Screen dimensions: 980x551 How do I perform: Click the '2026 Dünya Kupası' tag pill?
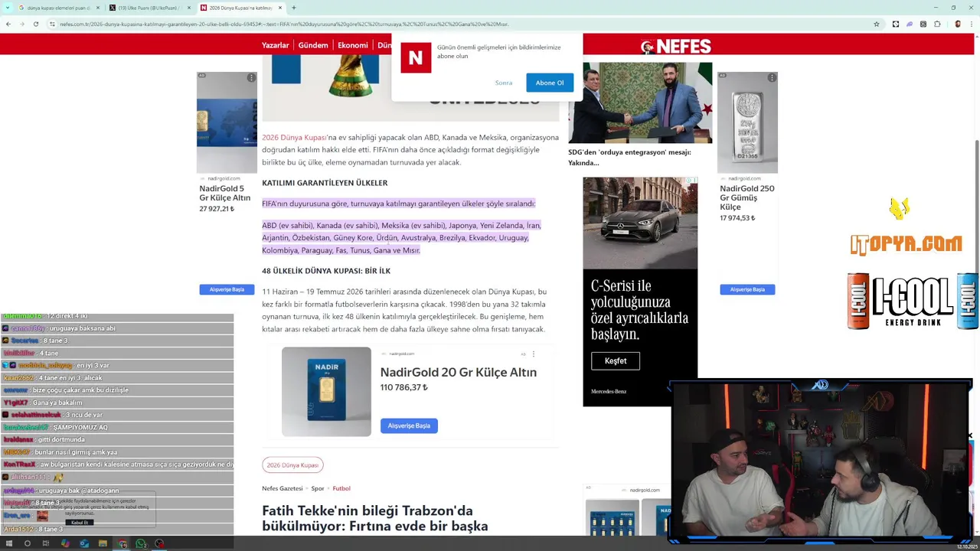292,465
